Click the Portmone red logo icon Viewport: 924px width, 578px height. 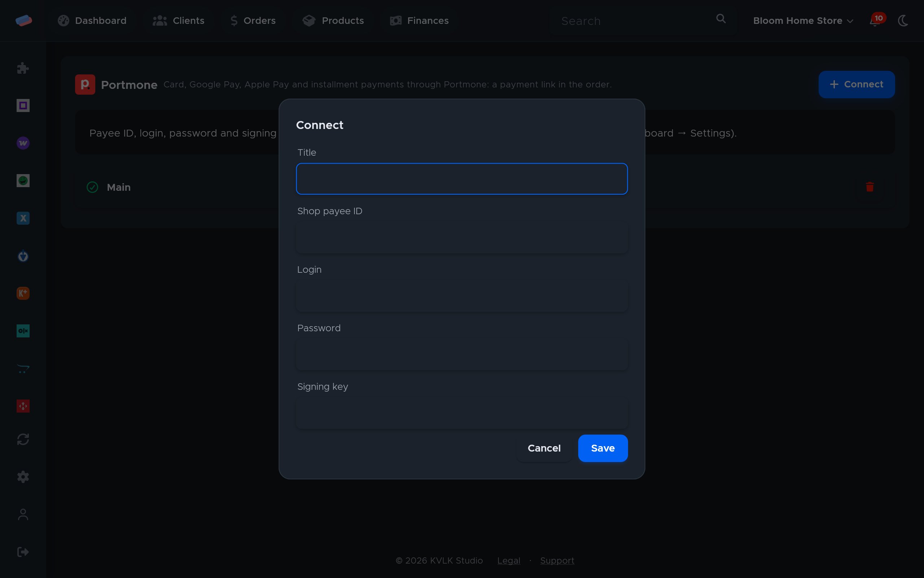85,85
